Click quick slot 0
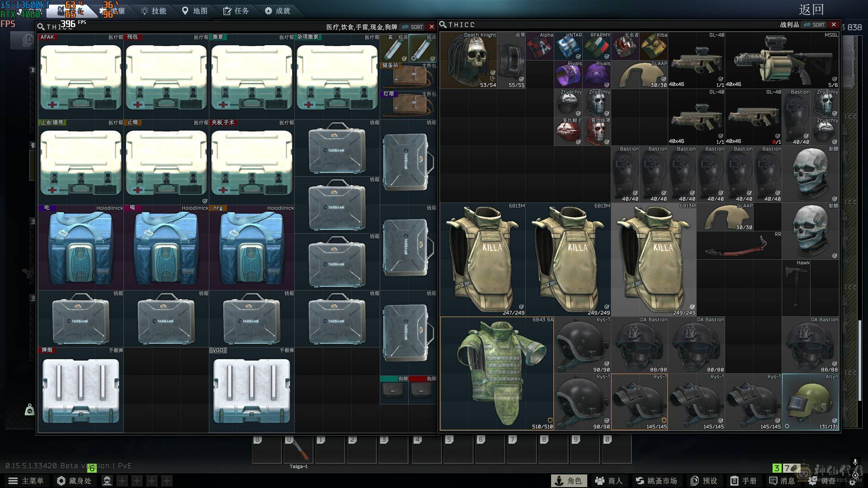 617,449
